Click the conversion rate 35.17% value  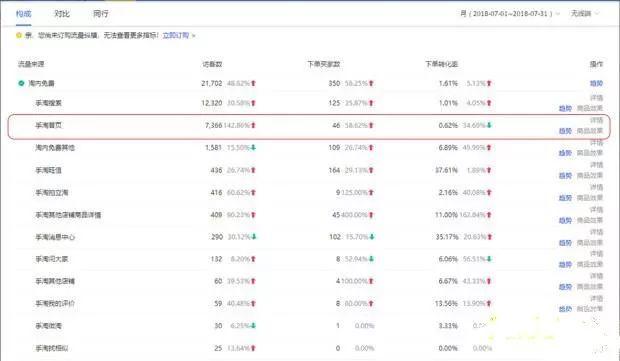[446, 237]
